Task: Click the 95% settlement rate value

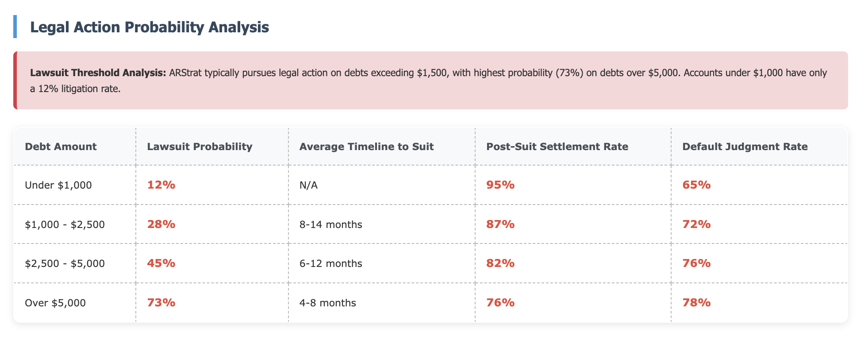Action: pyautogui.click(x=500, y=185)
